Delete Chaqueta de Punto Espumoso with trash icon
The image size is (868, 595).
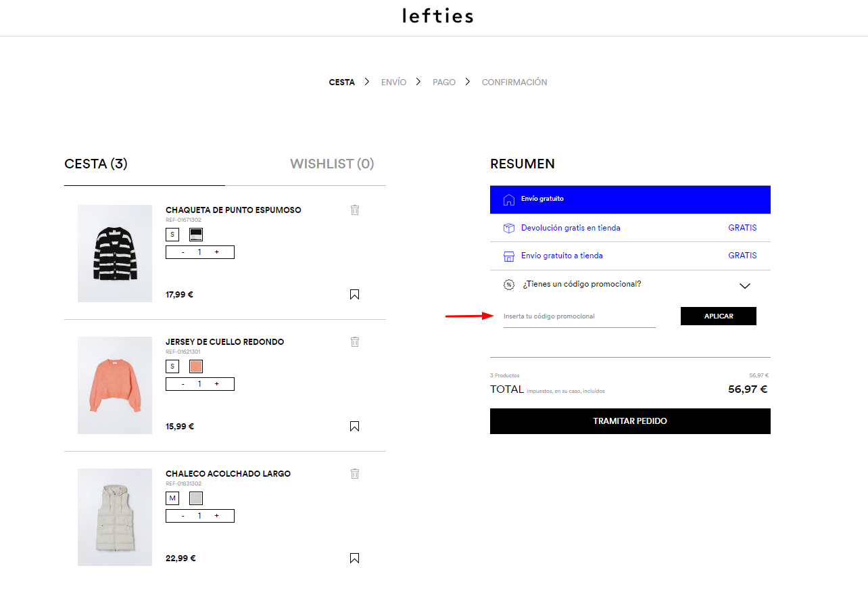[x=355, y=210]
